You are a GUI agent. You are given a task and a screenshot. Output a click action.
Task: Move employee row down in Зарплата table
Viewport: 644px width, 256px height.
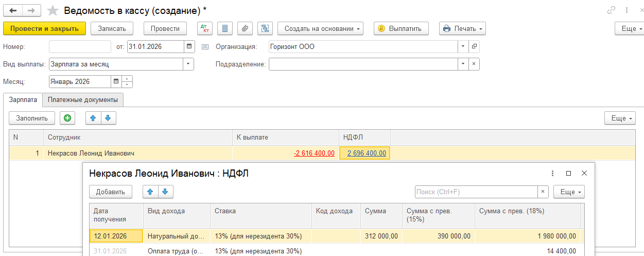[108, 118]
